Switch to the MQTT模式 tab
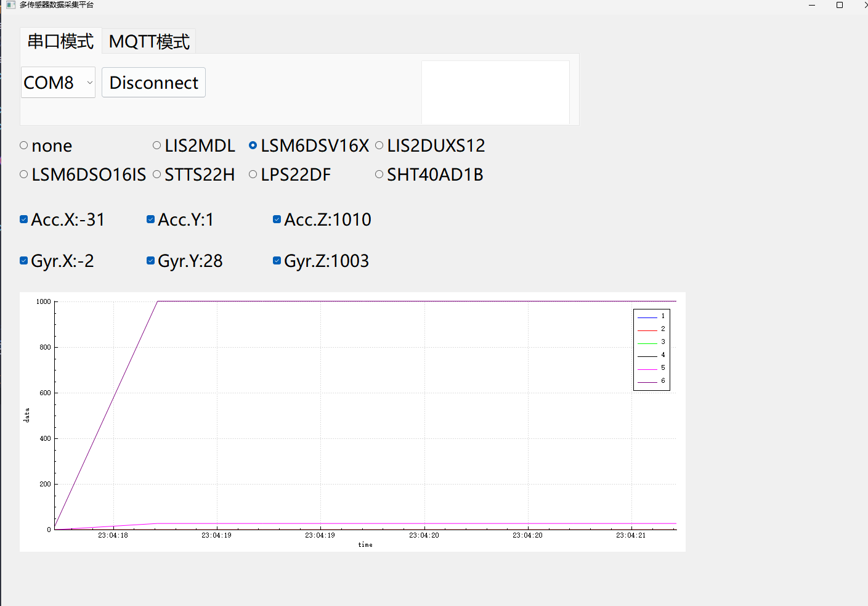868x606 pixels. 149,41
